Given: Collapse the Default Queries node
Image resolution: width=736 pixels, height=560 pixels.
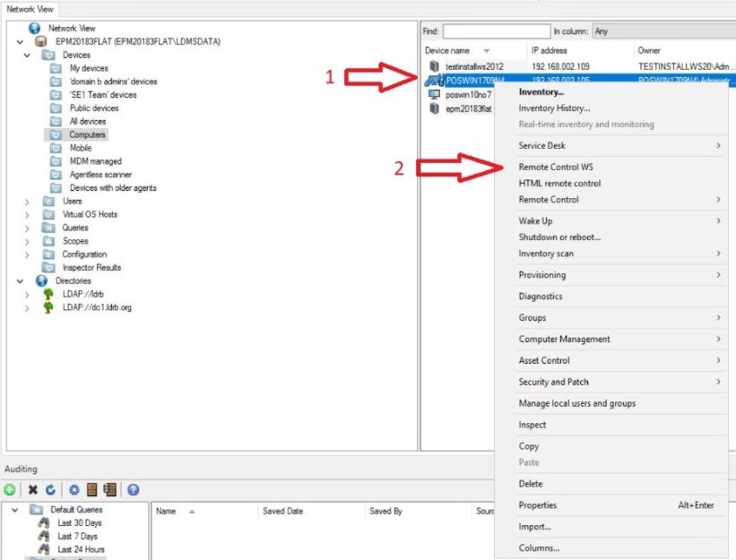Looking at the screenshot, I should tap(16, 509).
